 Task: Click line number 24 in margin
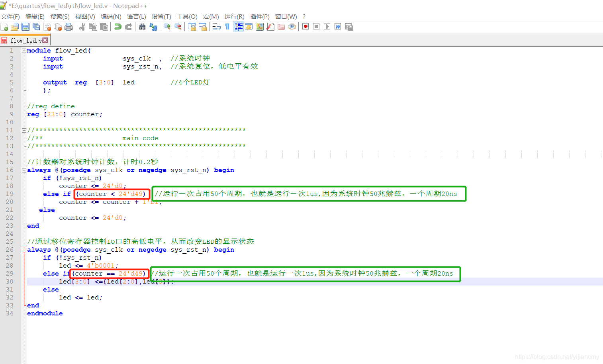10,234
